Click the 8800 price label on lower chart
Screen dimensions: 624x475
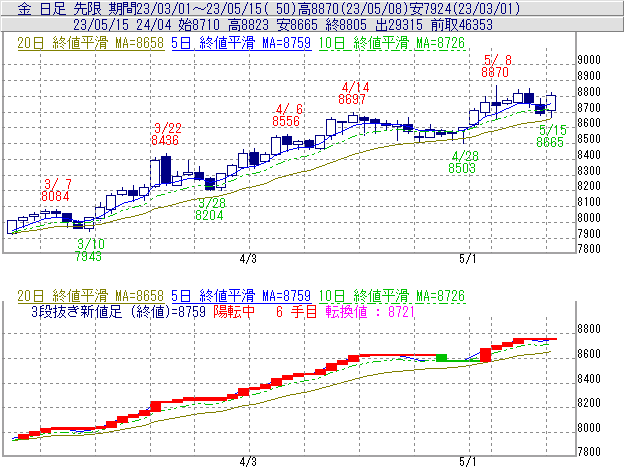[588, 329]
